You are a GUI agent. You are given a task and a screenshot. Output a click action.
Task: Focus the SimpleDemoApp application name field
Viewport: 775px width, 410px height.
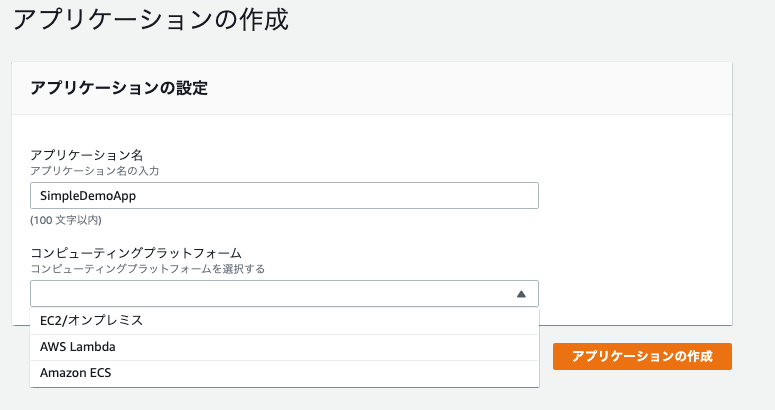pyautogui.click(x=284, y=196)
